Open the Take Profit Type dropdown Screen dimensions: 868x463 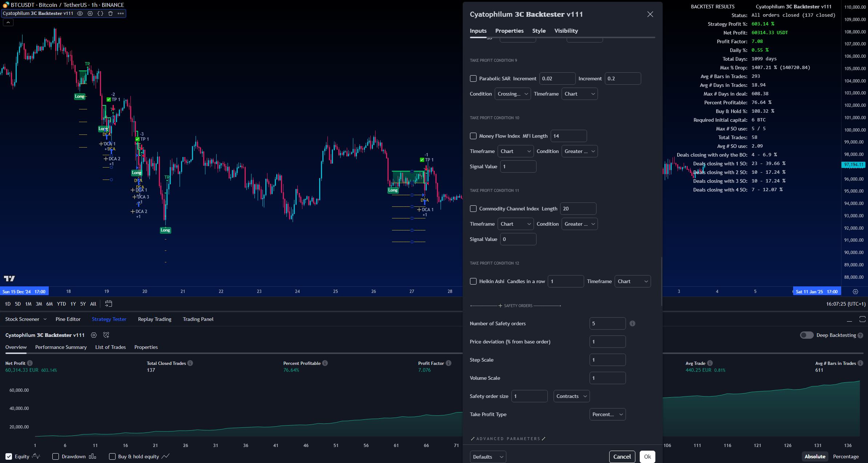607,414
